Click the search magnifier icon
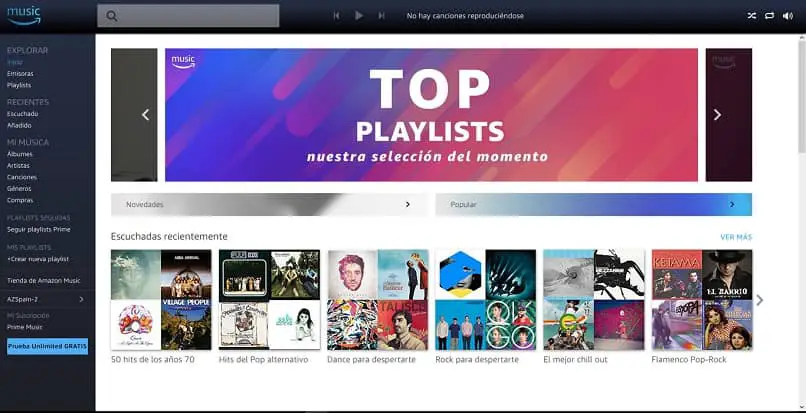806x413 pixels. pyautogui.click(x=112, y=16)
